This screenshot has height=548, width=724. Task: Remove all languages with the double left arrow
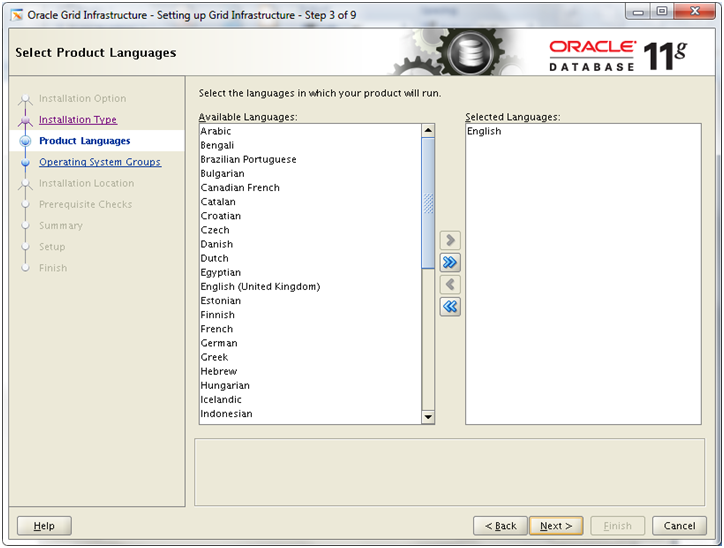click(450, 307)
